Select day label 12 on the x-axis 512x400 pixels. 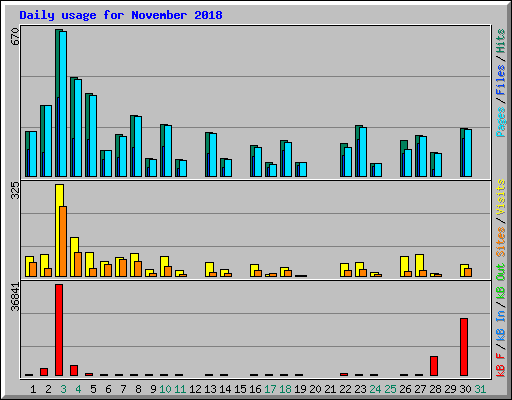(195, 389)
